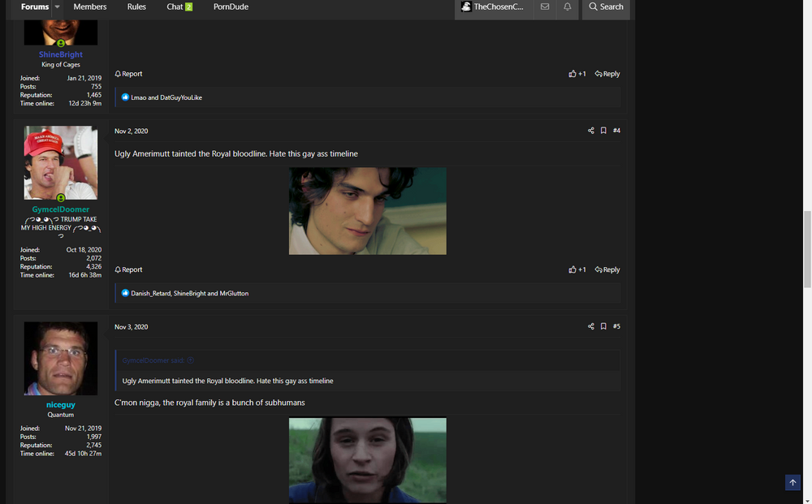Image resolution: width=812 pixels, height=504 pixels.
Task: Open the niceguy username profile link
Action: point(61,405)
